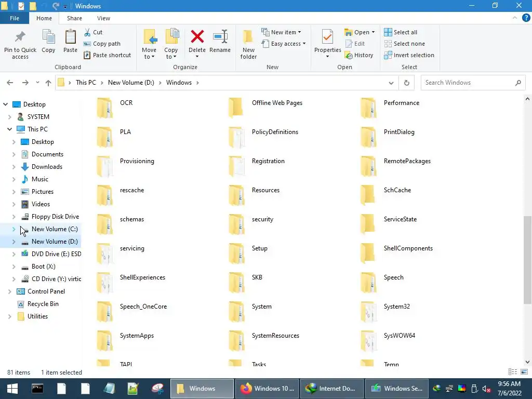The image size is (532, 399).
Task: Expand Control Panel tree node
Action: point(9,291)
